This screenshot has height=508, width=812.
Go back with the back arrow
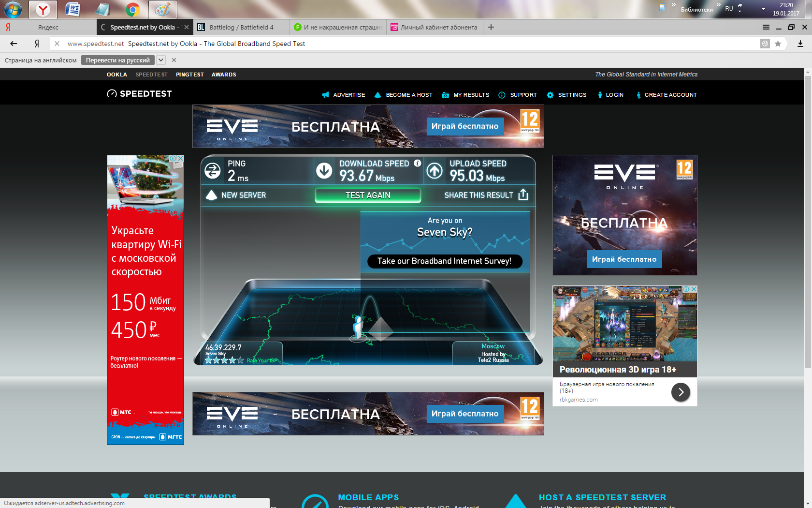tap(14, 44)
